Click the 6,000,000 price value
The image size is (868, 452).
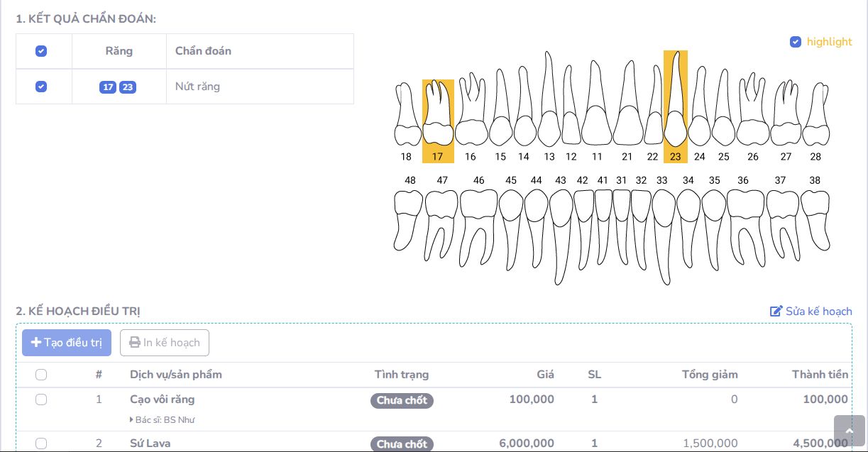pos(527,443)
